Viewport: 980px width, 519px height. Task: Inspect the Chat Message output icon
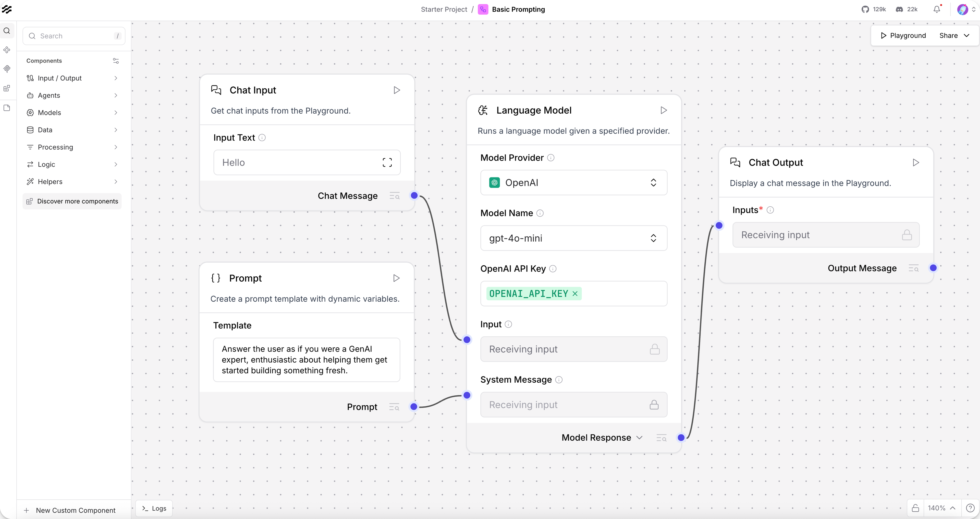tap(394, 196)
